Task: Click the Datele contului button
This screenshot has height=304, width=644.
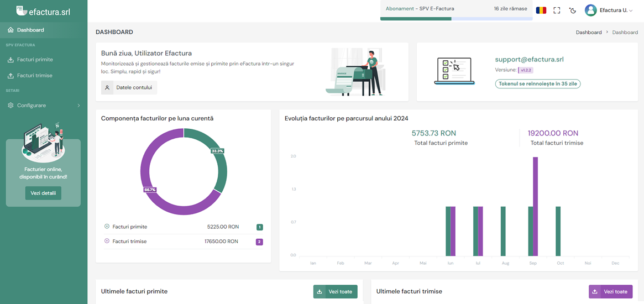Action: coord(129,87)
